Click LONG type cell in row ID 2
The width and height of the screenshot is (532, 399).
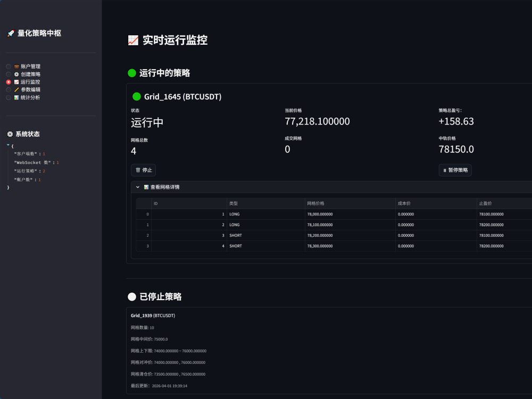pyautogui.click(x=266, y=225)
